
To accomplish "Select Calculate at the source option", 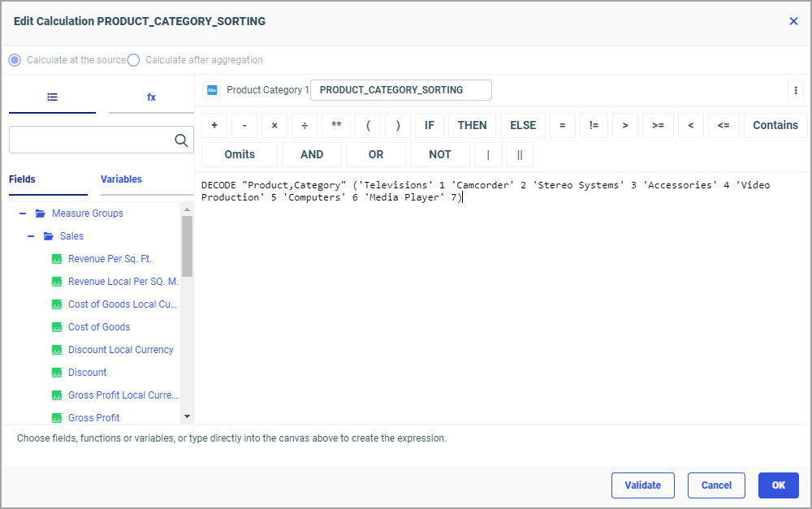I will pyautogui.click(x=15, y=60).
